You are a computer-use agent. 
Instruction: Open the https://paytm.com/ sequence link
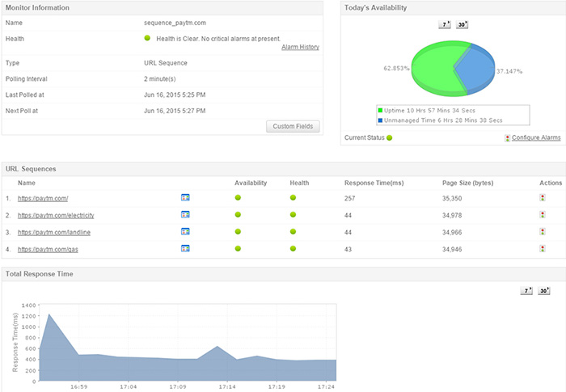(x=43, y=198)
